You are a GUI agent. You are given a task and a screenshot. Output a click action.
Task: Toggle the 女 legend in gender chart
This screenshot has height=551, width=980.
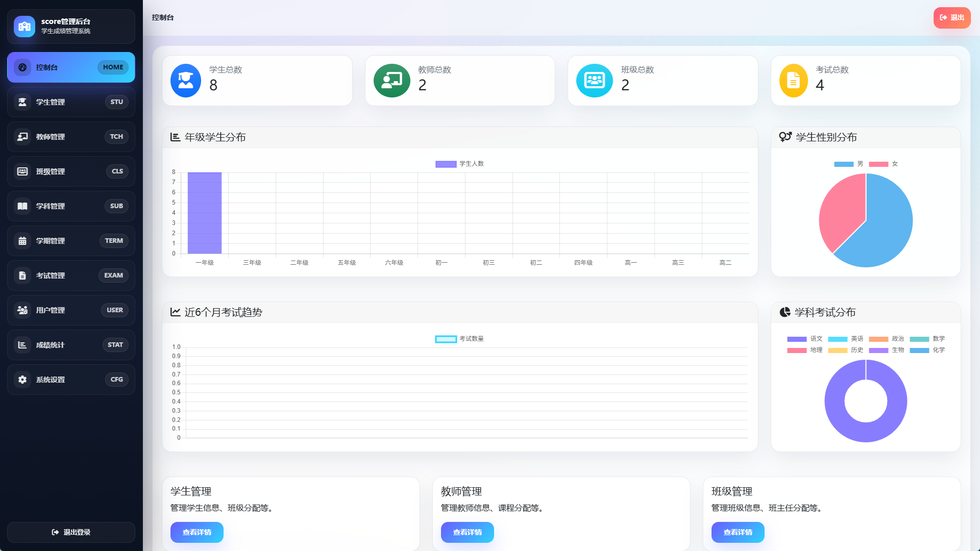coord(883,164)
